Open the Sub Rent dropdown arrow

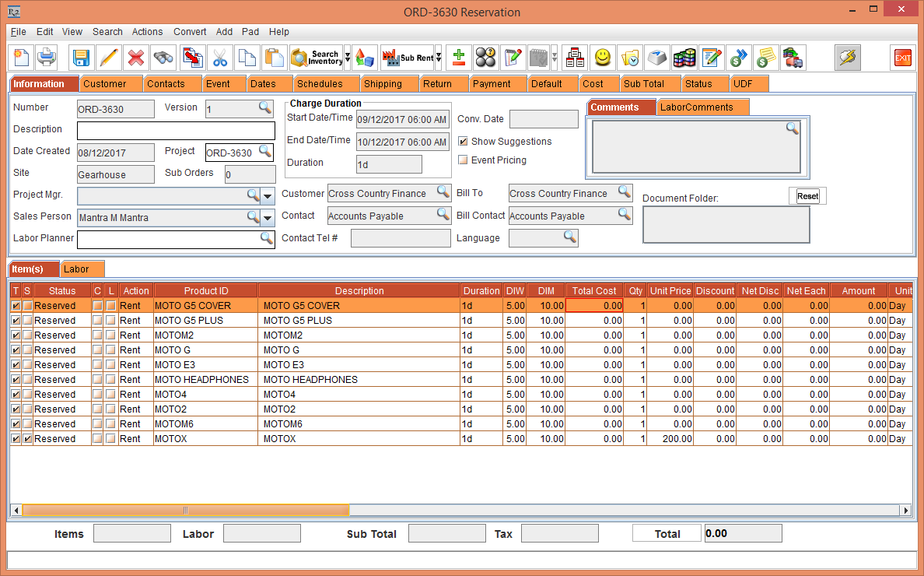439,58
